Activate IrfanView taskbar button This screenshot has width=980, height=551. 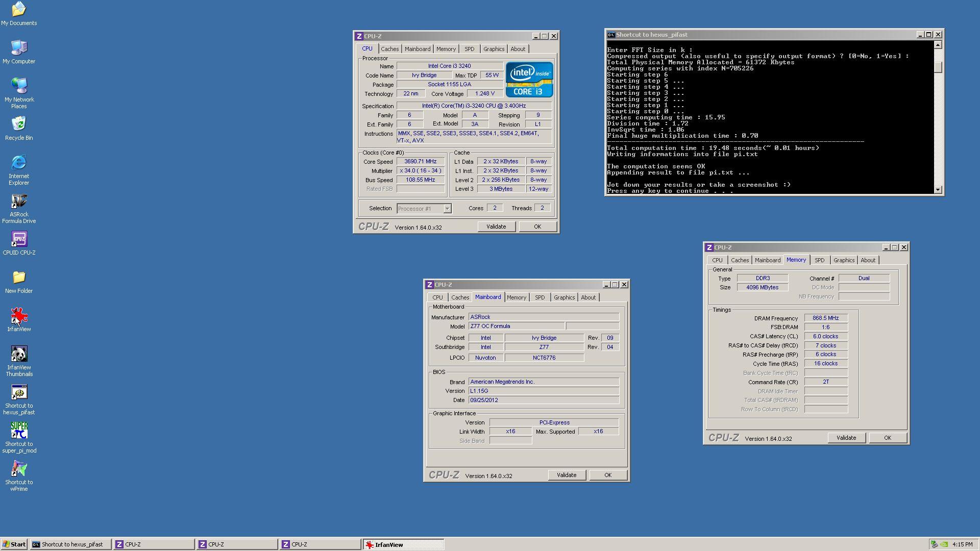click(404, 544)
